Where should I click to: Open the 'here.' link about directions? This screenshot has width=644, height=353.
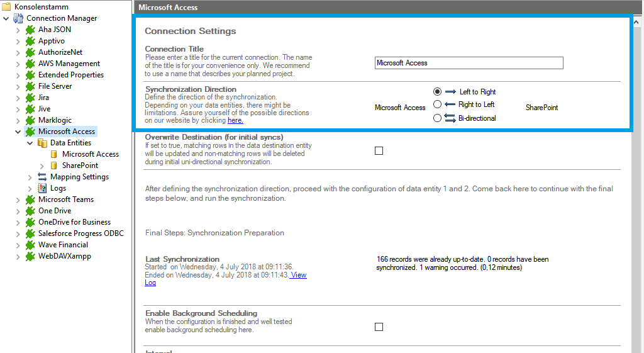(x=235, y=120)
